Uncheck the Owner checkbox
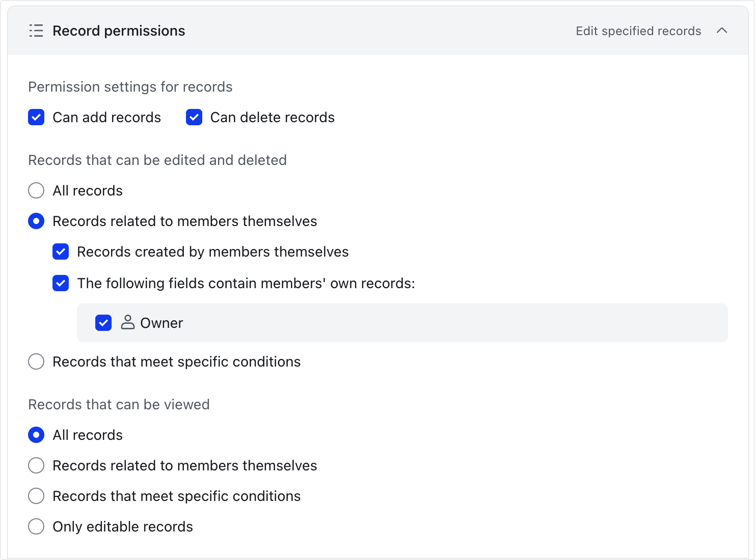The height and width of the screenshot is (560, 755). tap(103, 323)
